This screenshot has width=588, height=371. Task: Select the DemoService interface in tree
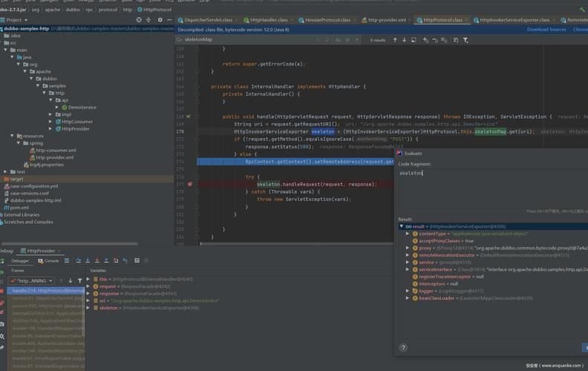82,108
